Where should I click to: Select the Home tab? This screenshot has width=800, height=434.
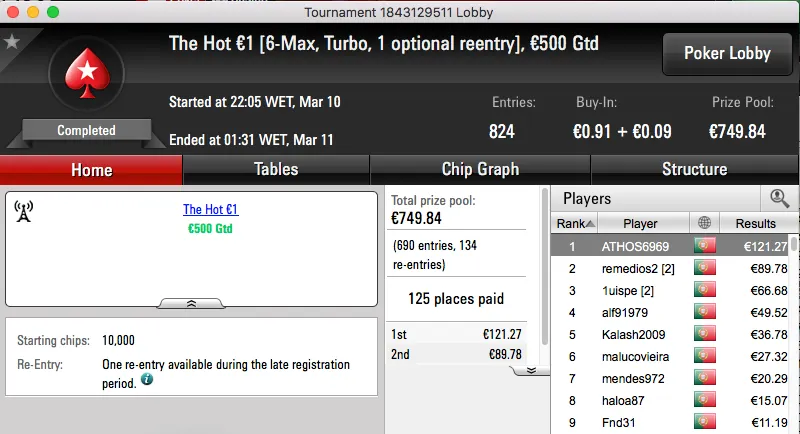91,170
